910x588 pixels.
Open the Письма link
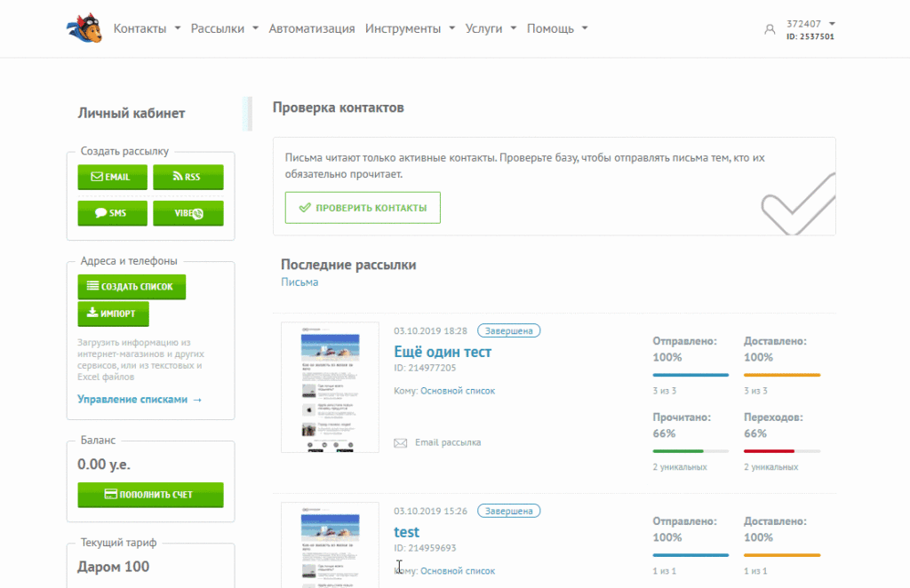point(299,282)
